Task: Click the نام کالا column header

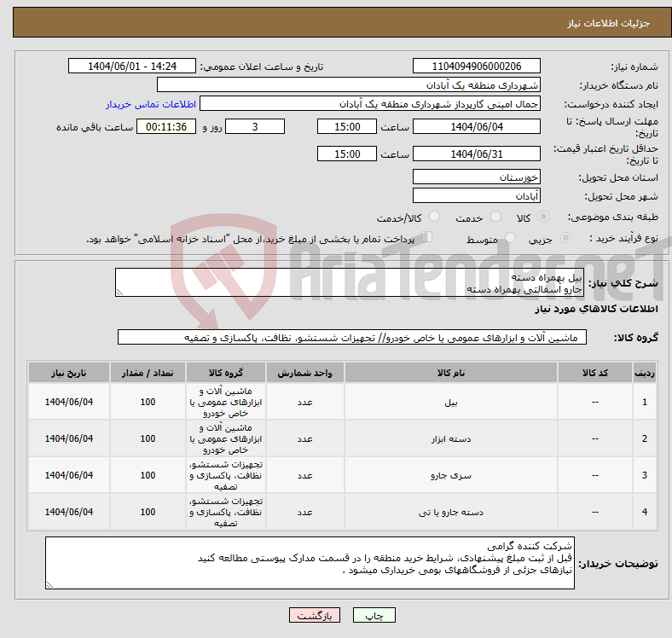Action: pos(451,373)
